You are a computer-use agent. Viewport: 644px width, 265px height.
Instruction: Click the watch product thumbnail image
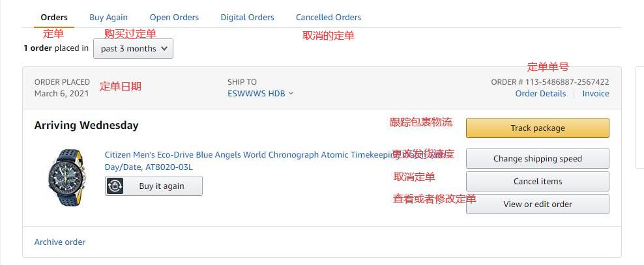65,178
